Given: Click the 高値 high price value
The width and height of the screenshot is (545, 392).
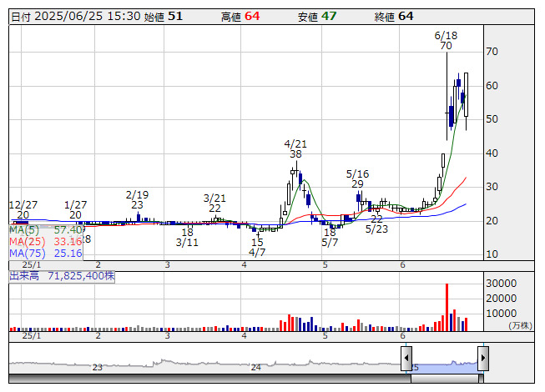Looking at the screenshot, I should 252,16.
